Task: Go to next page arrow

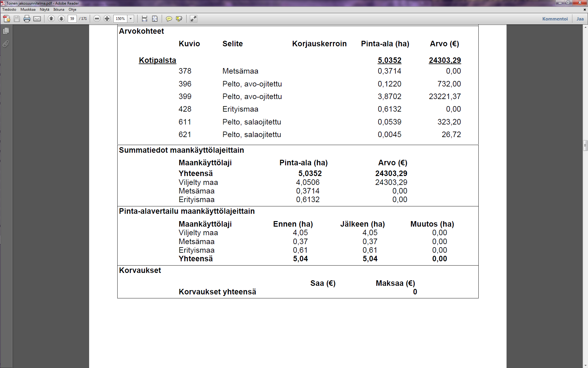Action: pos(61,19)
